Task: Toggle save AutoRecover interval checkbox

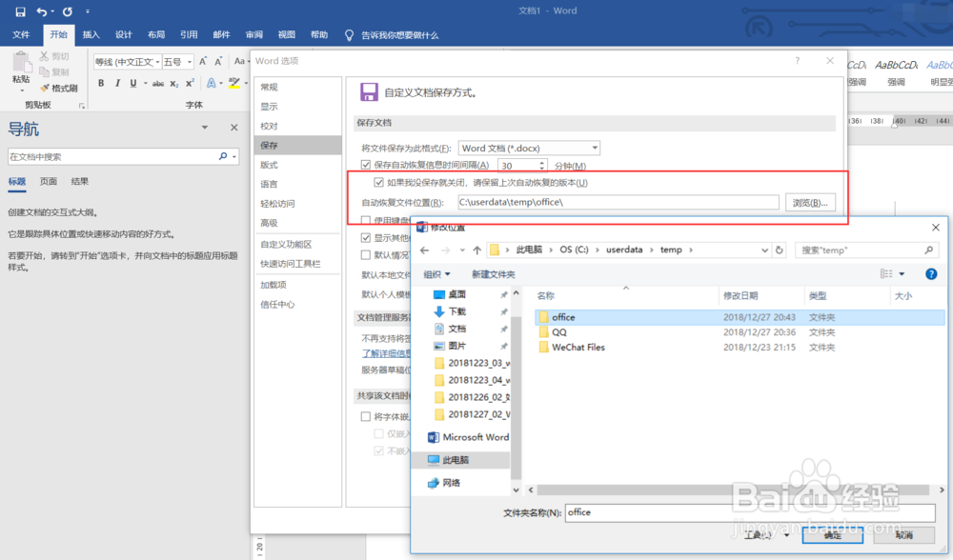Action: click(x=366, y=165)
